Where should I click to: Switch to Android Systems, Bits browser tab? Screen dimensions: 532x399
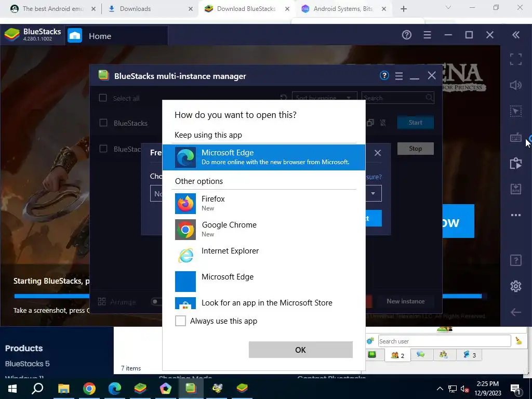point(344,9)
